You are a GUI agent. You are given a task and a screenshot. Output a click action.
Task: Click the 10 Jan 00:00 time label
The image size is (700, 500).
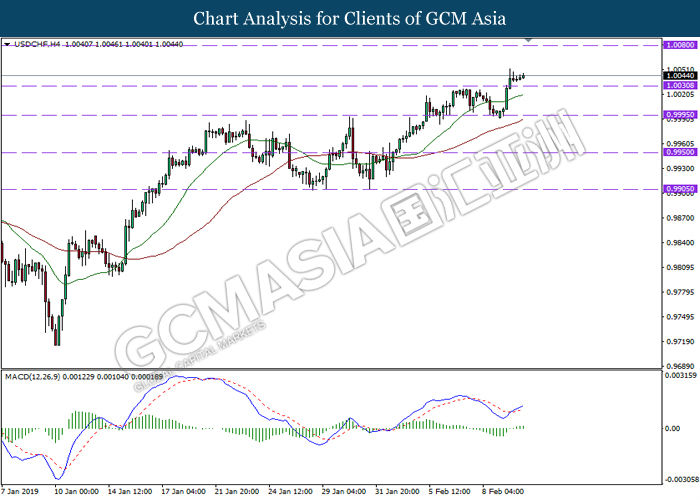(x=76, y=492)
